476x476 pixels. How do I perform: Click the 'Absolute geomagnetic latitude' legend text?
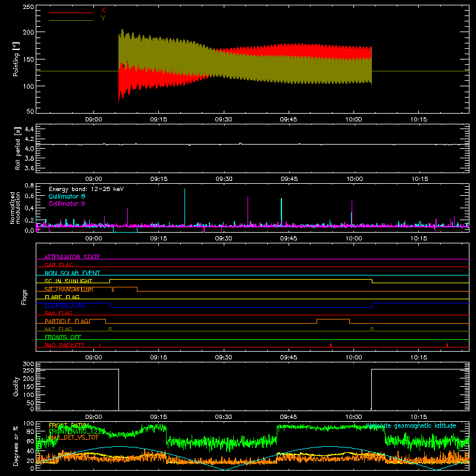411,425
